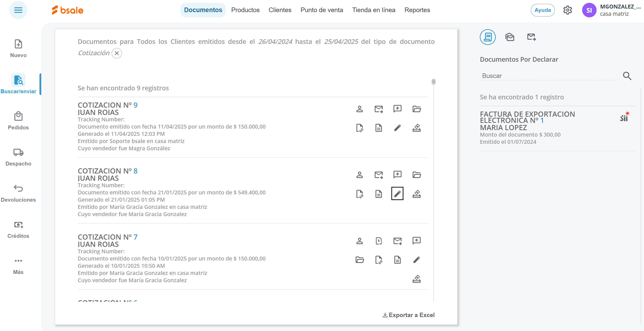
Task: Open the client person icon for Cotización 7
Action: 359,241
